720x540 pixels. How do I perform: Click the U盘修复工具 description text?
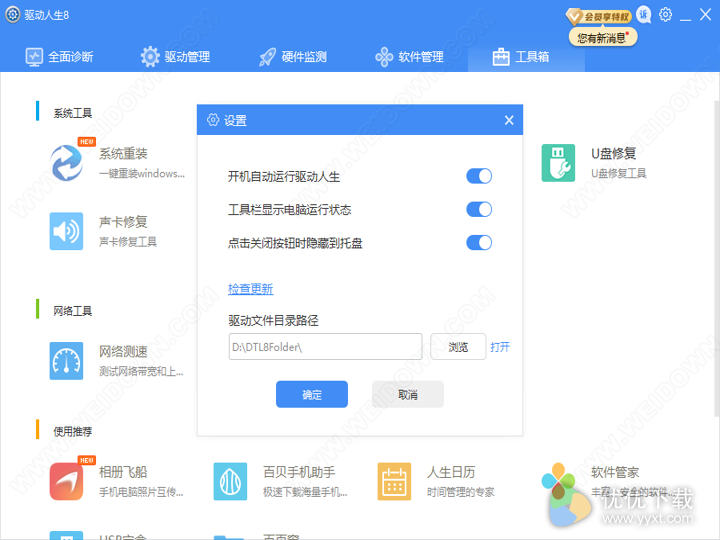619,173
